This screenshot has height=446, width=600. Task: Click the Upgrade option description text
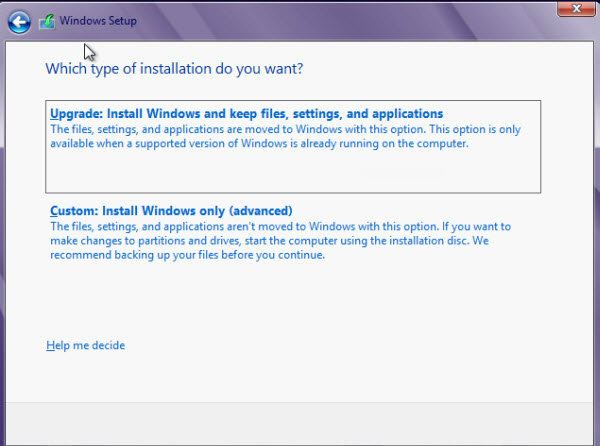click(285, 136)
